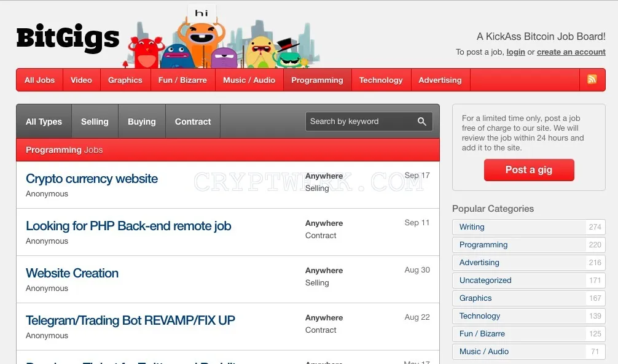Switch to the Selling tab
618x364 pixels.
click(95, 122)
